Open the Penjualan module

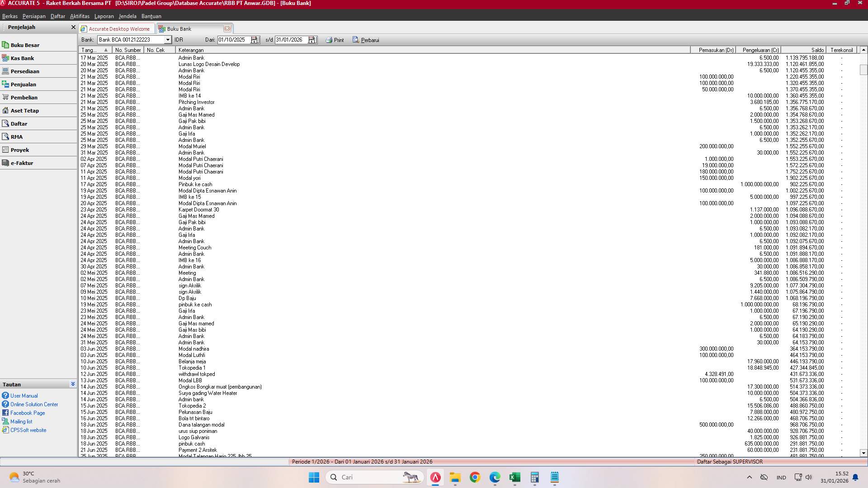(x=24, y=84)
